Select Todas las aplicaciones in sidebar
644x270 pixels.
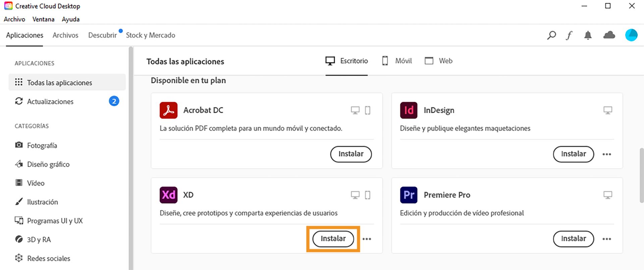pyautogui.click(x=67, y=83)
